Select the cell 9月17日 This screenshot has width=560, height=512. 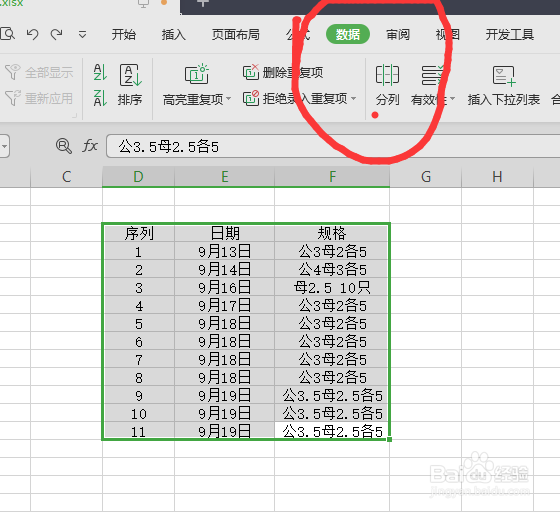pyautogui.click(x=224, y=305)
